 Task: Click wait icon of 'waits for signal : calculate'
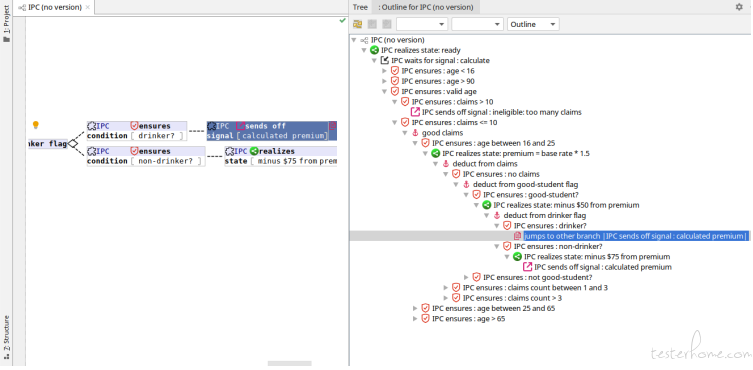pos(385,61)
